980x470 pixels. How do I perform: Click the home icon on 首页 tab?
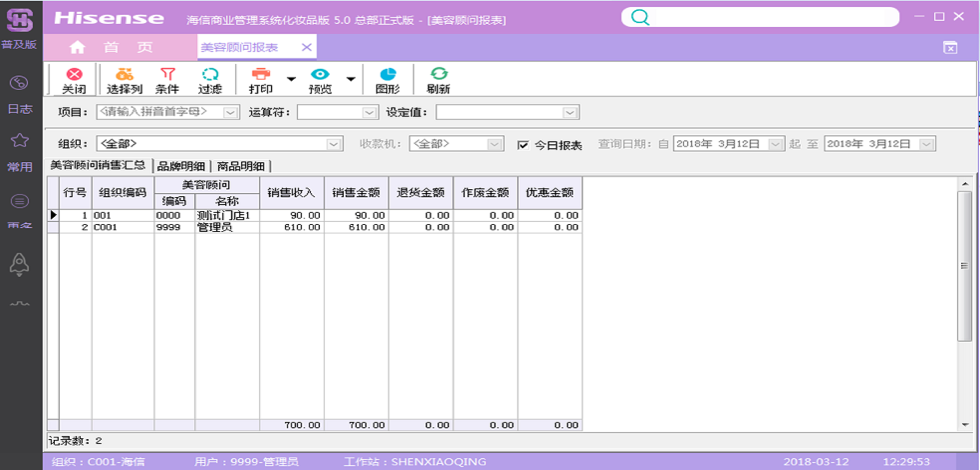pyautogui.click(x=77, y=47)
